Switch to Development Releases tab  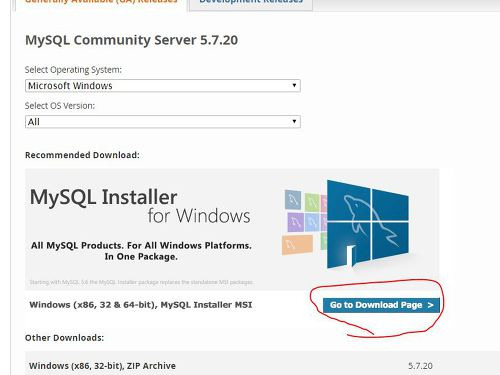[251, 3]
